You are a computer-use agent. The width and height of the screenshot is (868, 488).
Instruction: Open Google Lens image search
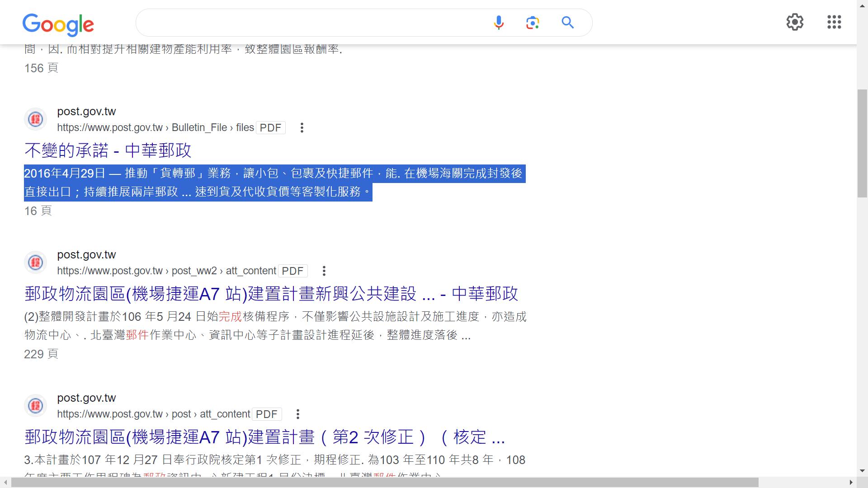click(x=533, y=23)
